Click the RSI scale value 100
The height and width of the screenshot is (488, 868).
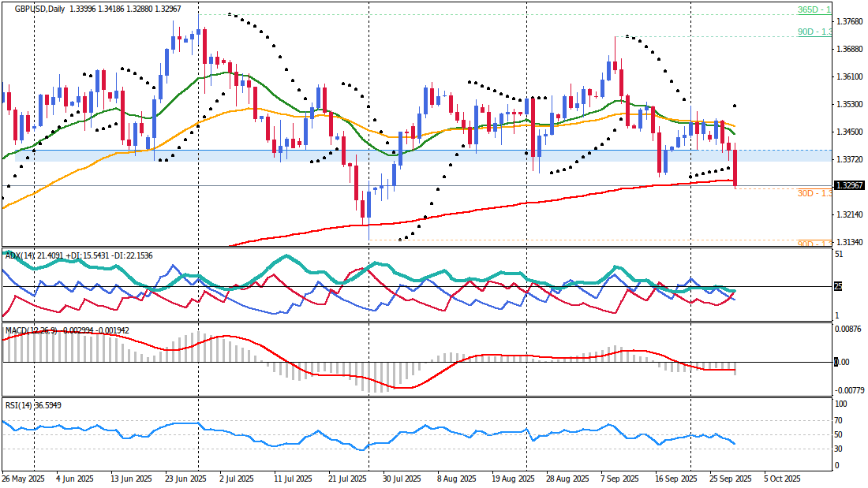[x=840, y=404]
